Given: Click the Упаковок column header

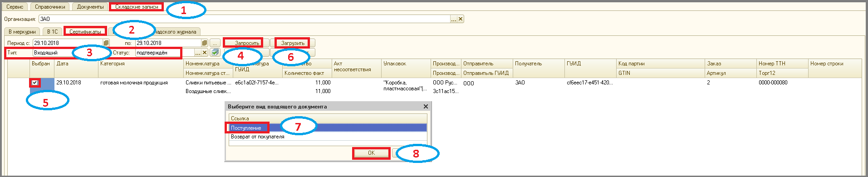Looking at the screenshot, I should (x=406, y=68).
